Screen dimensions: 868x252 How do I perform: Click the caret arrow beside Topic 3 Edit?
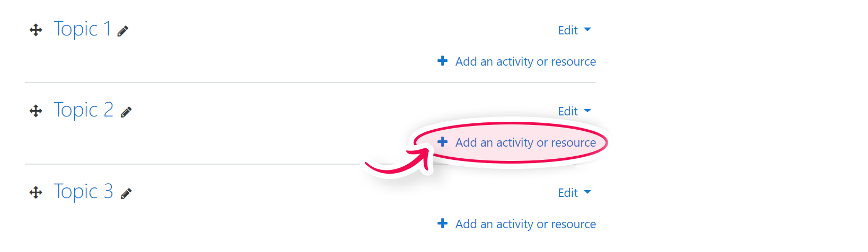[x=587, y=192]
